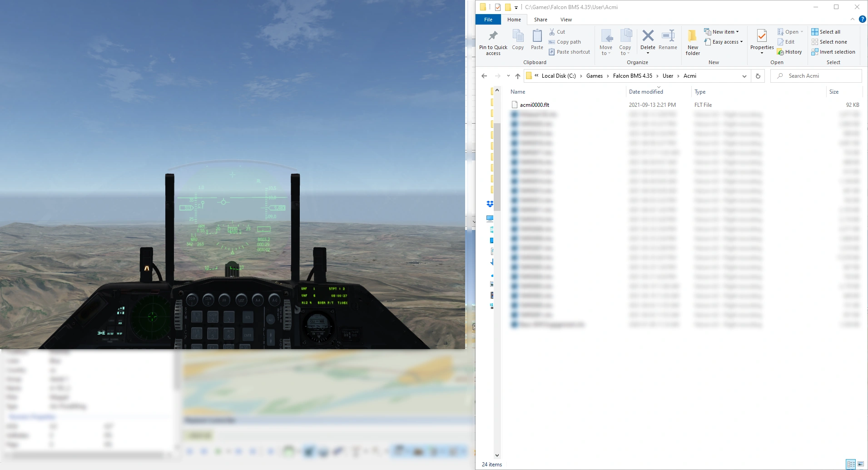The width and height of the screenshot is (868, 470).
Task: Click the Paste icon in the ribbon
Action: 537,40
